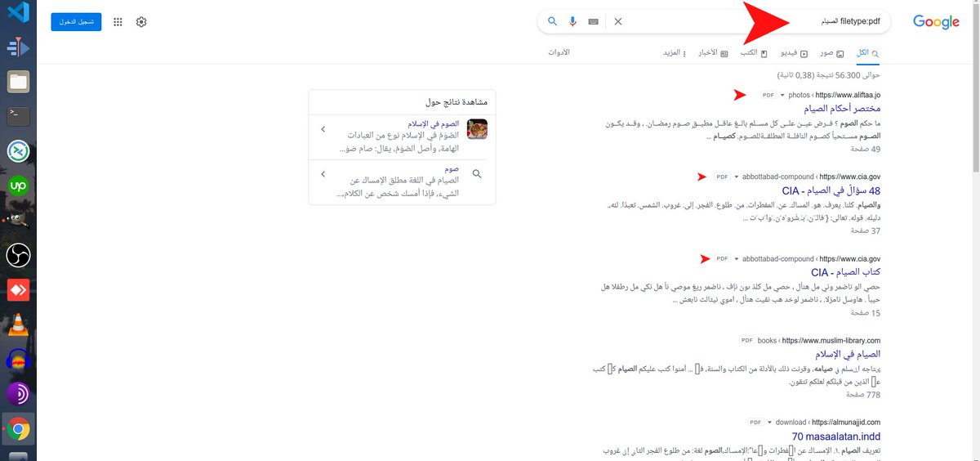Open the teal circular app in the dock
The image size is (980, 461).
point(18,151)
